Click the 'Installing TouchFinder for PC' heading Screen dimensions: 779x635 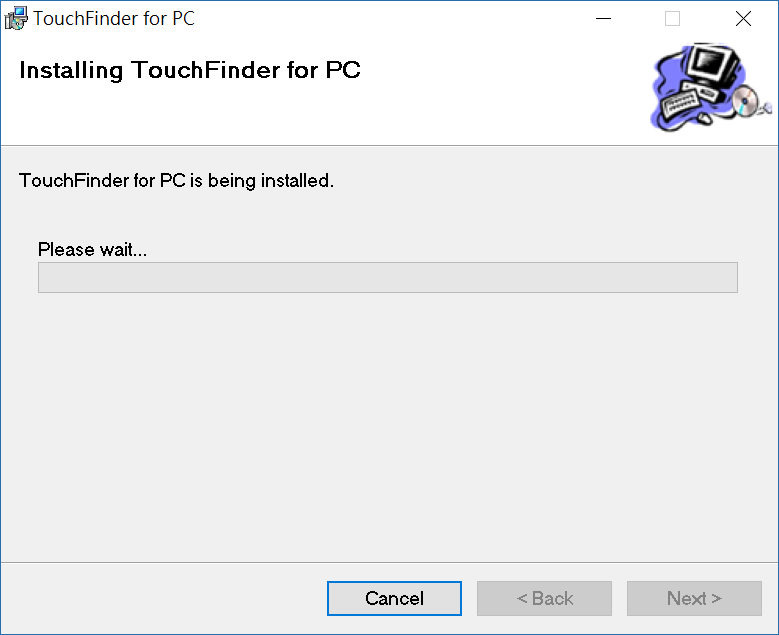coord(190,71)
